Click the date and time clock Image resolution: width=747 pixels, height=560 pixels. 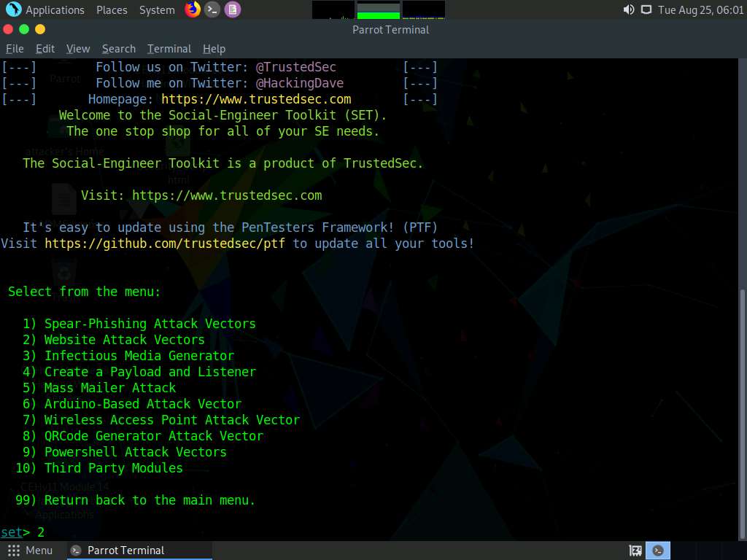700,10
